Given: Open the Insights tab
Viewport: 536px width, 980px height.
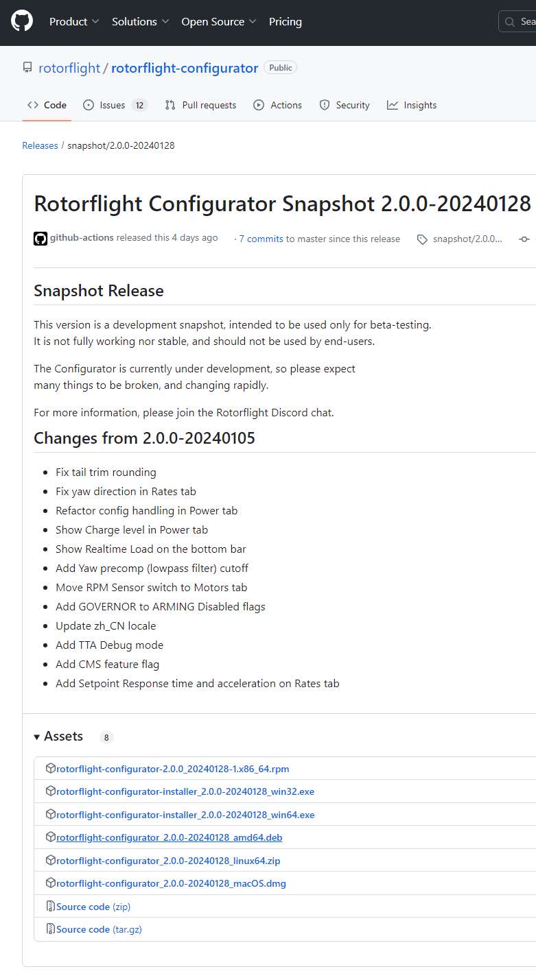Looking at the screenshot, I should (411, 105).
